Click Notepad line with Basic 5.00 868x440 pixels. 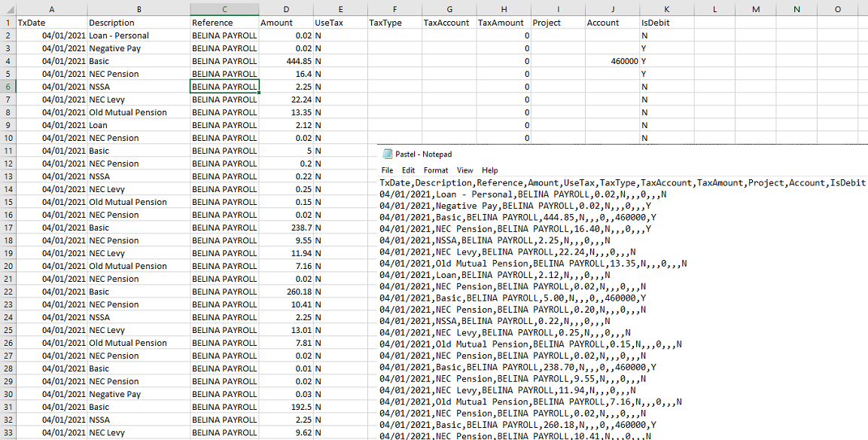513,298
